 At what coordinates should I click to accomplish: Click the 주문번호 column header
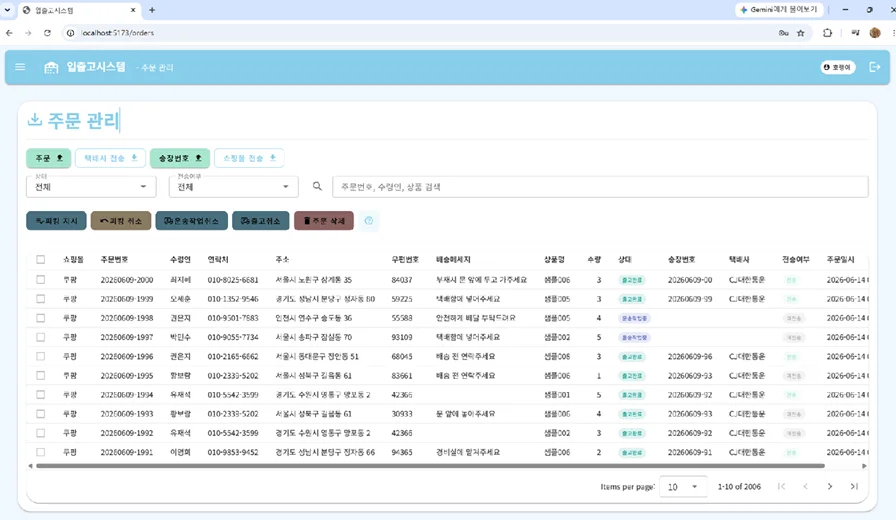click(x=114, y=259)
